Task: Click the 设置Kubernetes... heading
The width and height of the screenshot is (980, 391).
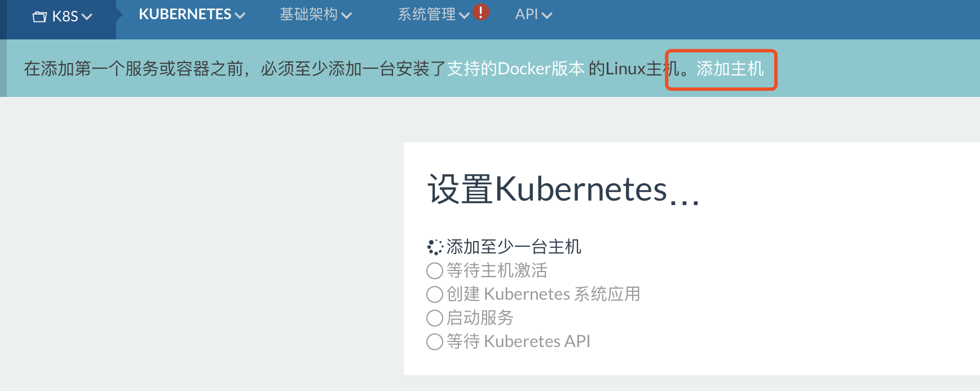Action: [x=563, y=189]
